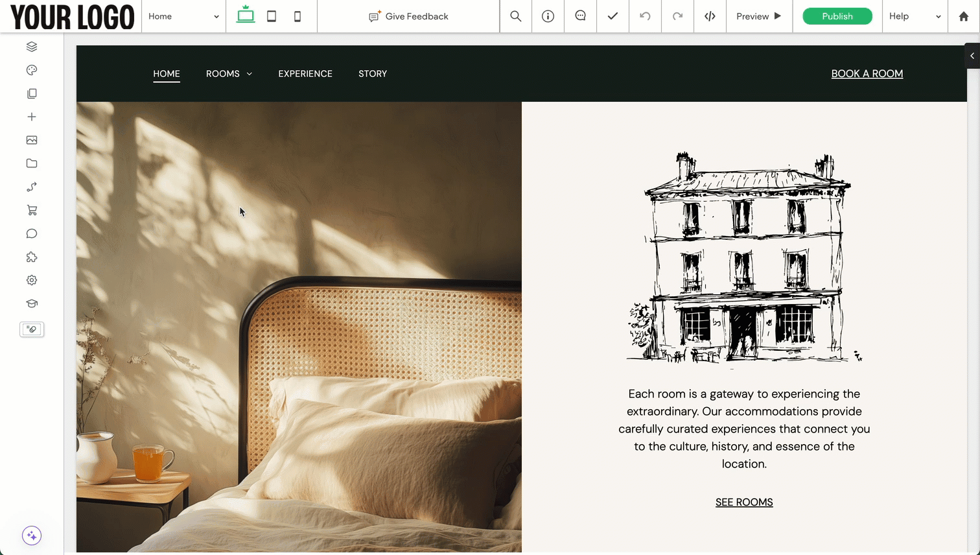Screen dimensions: 980x555
Task: Switch to mobile device view
Action: [x=297, y=16]
